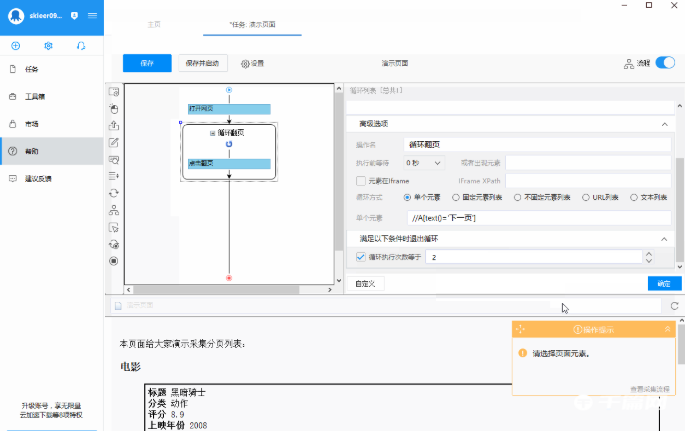The height and width of the screenshot is (431, 688).
Task: Select the 不固定元素列表 radio button
Action: 517,198
